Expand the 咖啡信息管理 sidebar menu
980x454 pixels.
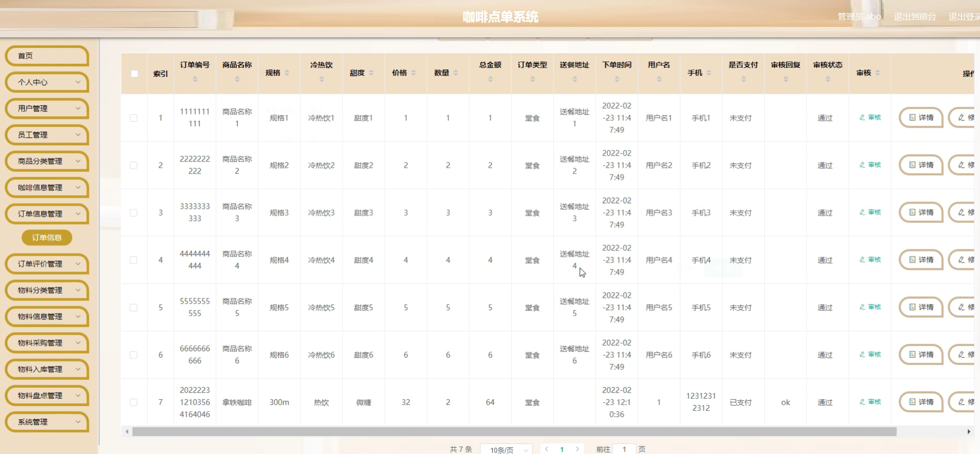click(x=47, y=187)
